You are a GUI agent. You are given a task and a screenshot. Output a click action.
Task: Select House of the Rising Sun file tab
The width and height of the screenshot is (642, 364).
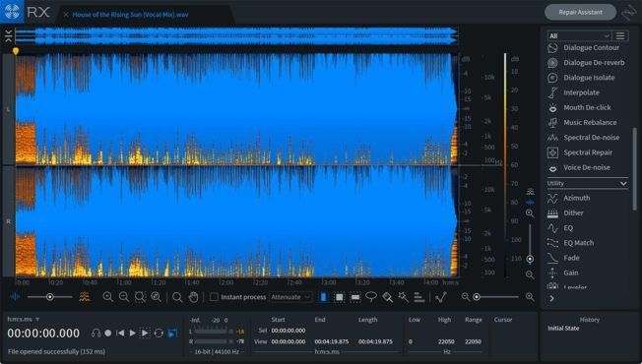click(130, 15)
